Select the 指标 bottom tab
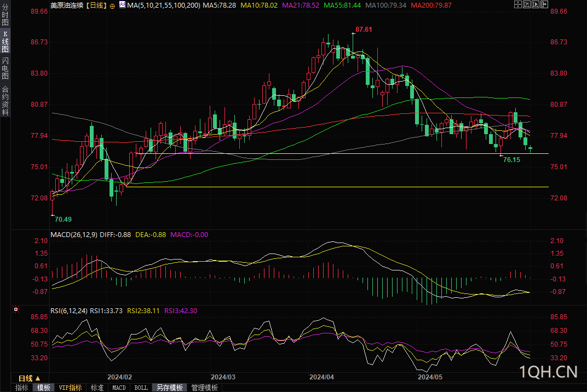 pos(22,388)
